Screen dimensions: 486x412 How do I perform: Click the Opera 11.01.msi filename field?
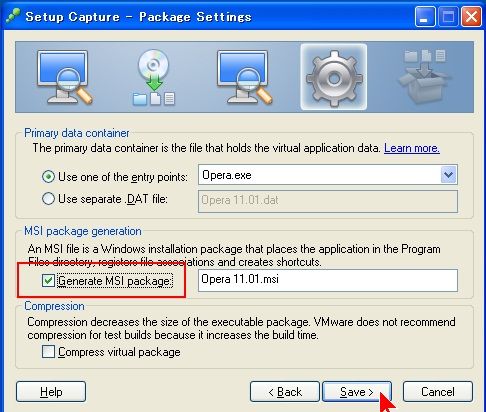click(x=328, y=280)
